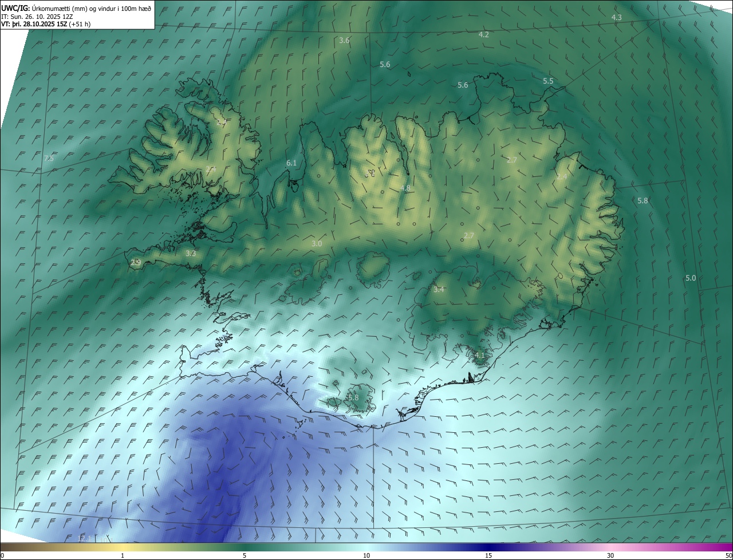The image size is (733, 560).
Task: Click the color scale maximum label 50
Action: coord(728,556)
